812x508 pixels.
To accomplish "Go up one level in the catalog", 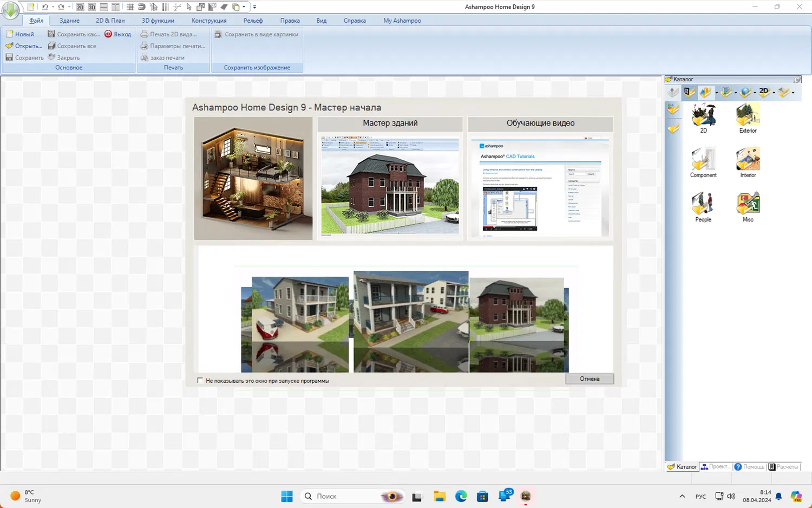I will pos(673,92).
